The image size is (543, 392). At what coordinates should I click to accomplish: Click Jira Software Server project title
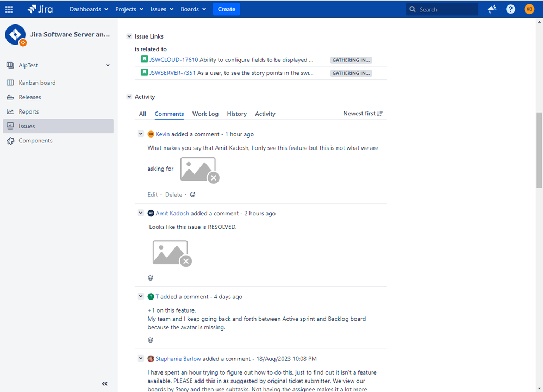pos(70,34)
